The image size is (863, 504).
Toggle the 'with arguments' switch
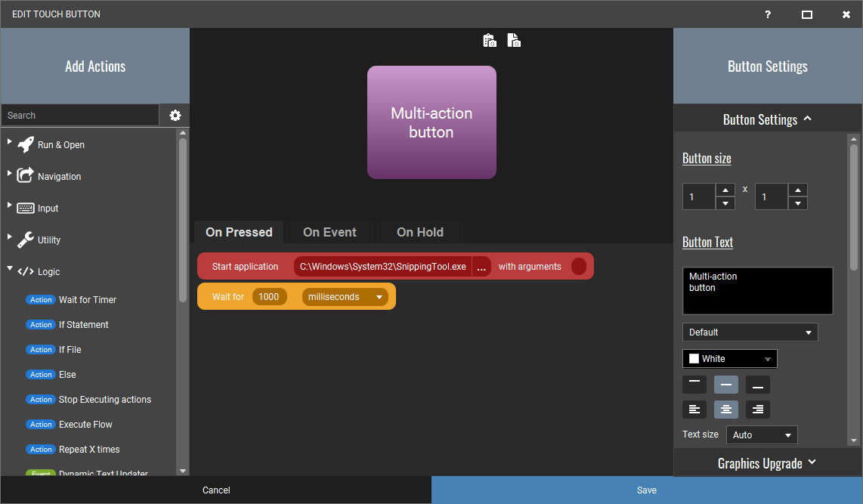coord(578,266)
